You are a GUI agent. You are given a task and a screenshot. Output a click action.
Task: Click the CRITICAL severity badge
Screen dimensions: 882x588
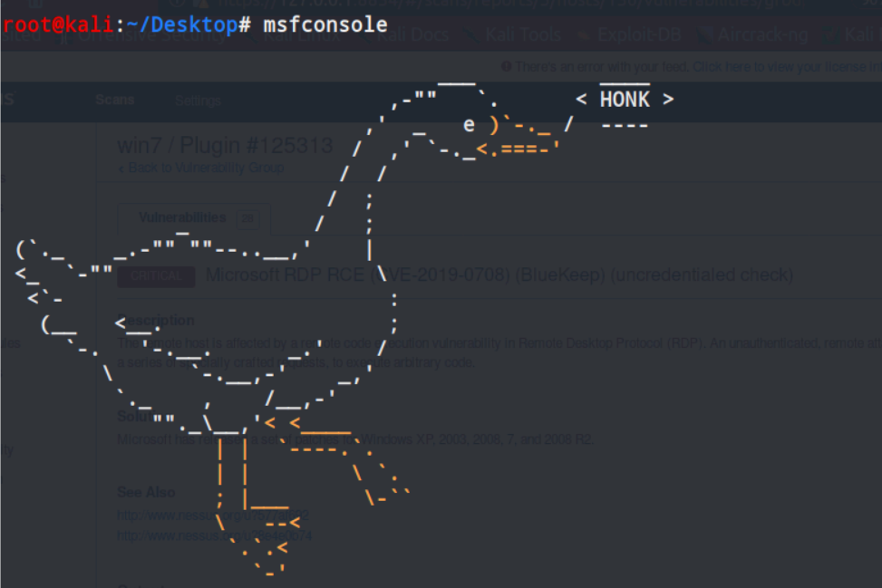157,276
